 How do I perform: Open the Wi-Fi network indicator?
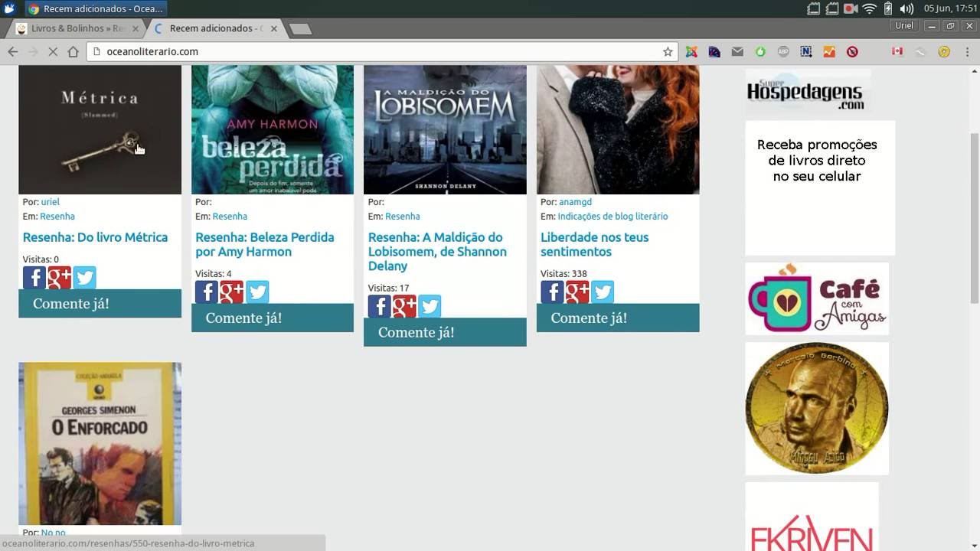(869, 8)
